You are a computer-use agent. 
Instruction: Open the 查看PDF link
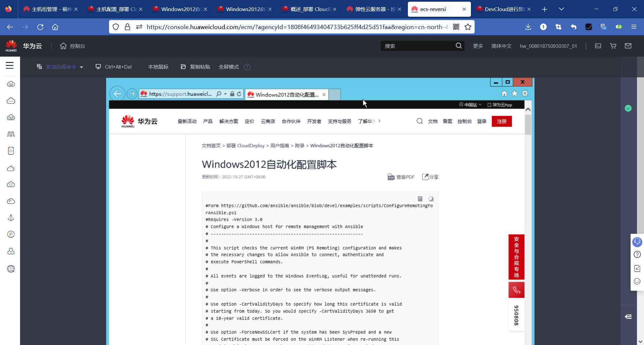[x=404, y=177]
